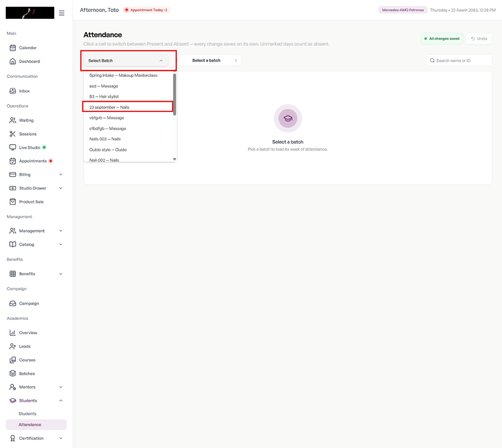Close the Select Batch dropdown
Viewport: 502px width, 448px height.
tap(126, 60)
